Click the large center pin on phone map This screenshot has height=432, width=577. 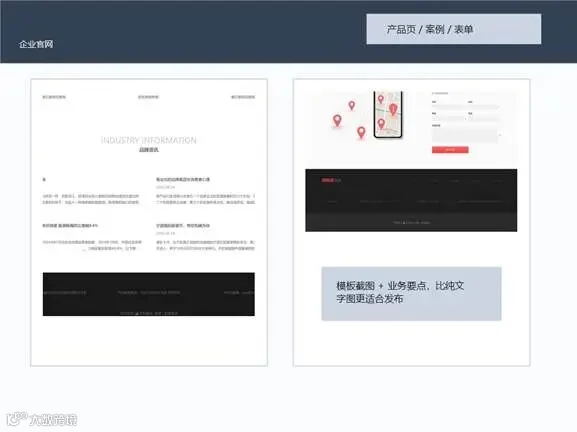point(393,109)
